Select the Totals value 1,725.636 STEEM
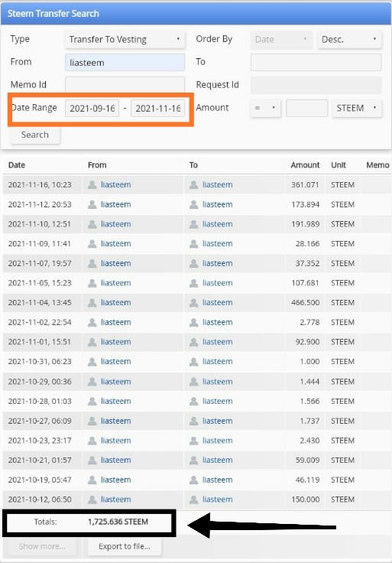Viewport: 392px width, 563px height. coord(118,522)
